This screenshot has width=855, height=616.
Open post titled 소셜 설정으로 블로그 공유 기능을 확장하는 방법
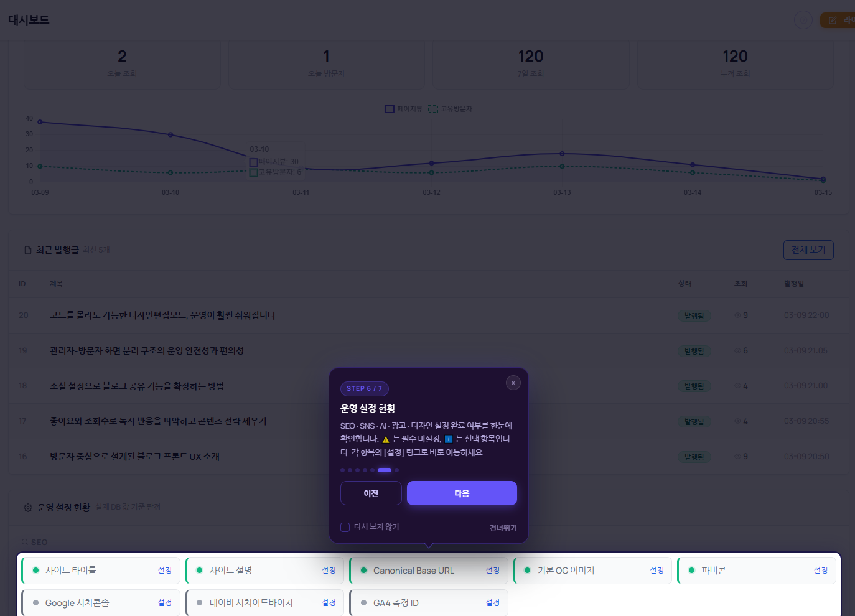coord(137,386)
